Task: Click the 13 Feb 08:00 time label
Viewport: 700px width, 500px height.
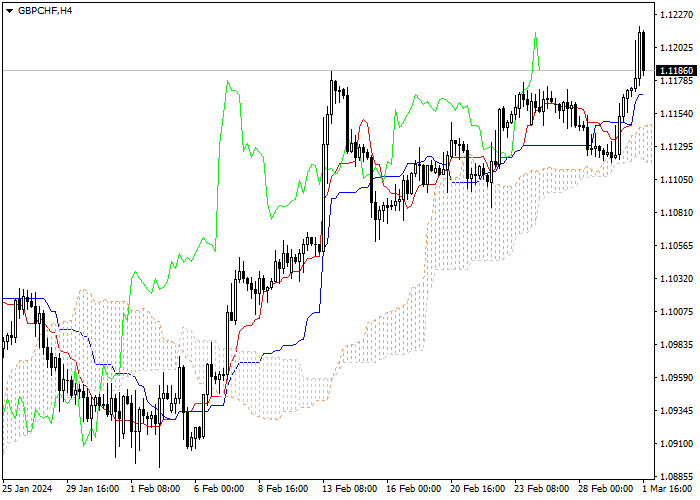Action: pos(350,488)
